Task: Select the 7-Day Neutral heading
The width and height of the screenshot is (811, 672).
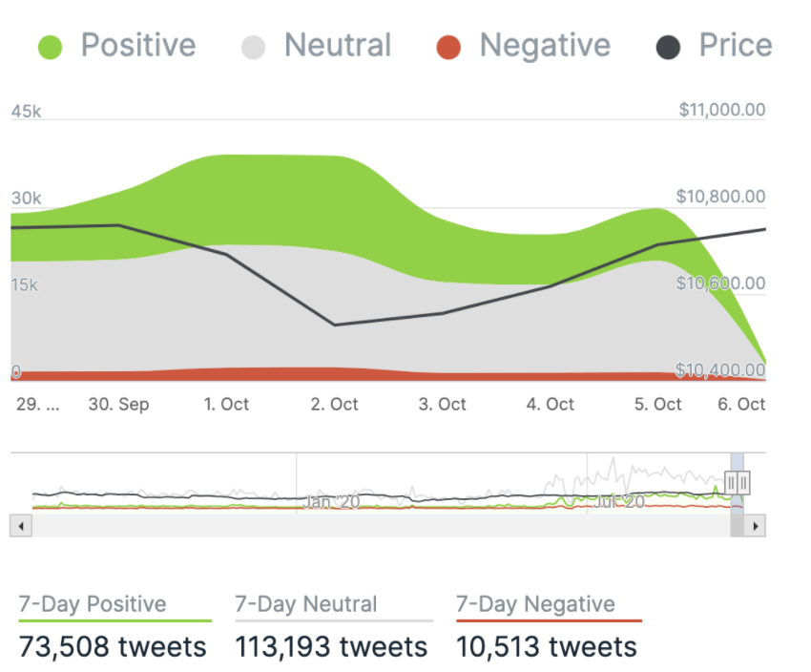Action: [x=306, y=604]
